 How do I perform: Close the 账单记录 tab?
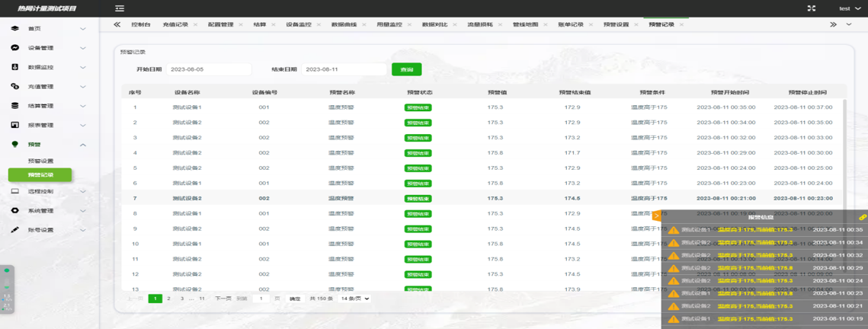click(591, 25)
